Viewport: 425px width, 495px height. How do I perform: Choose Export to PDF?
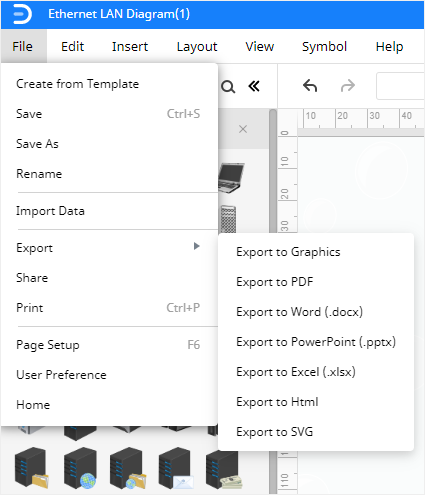click(x=275, y=282)
